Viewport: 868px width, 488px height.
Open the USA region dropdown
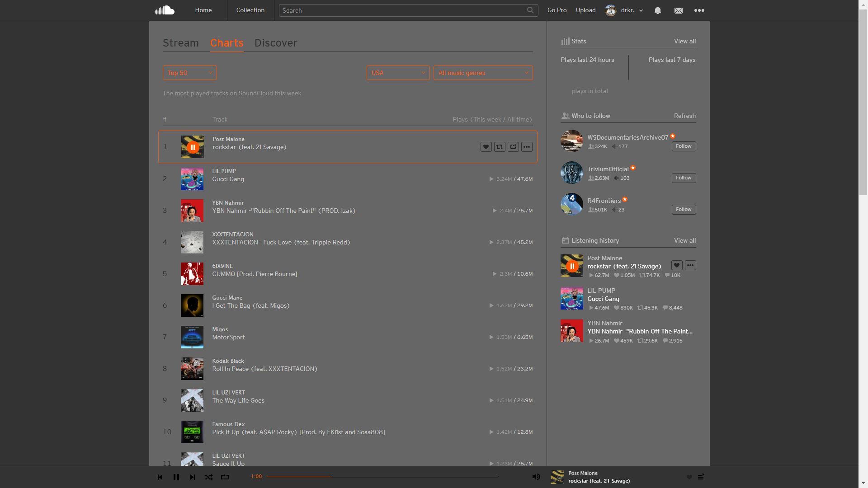397,73
